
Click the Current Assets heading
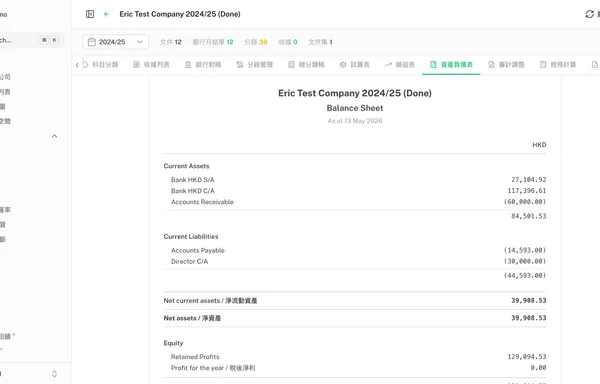[x=186, y=166]
